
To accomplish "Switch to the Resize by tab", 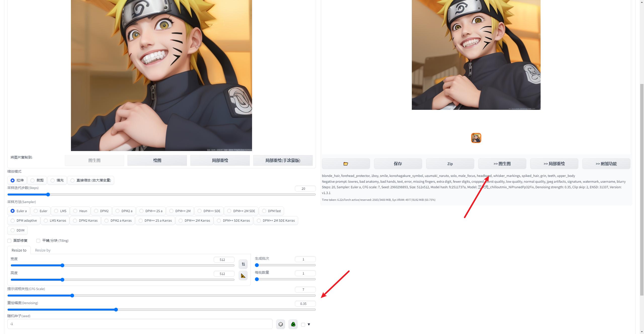I will coord(43,250).
